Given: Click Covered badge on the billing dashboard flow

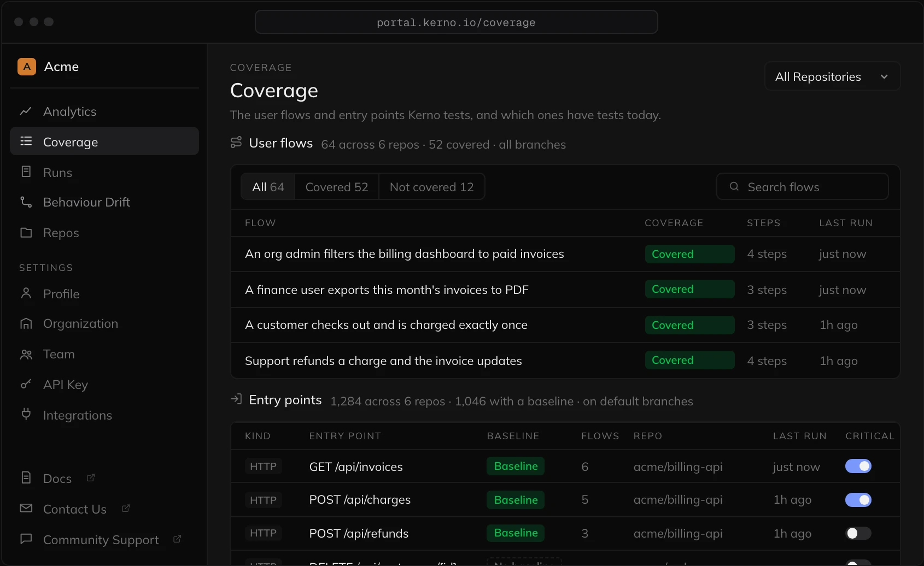Looking at the screenshot, I should pos(689,254).
